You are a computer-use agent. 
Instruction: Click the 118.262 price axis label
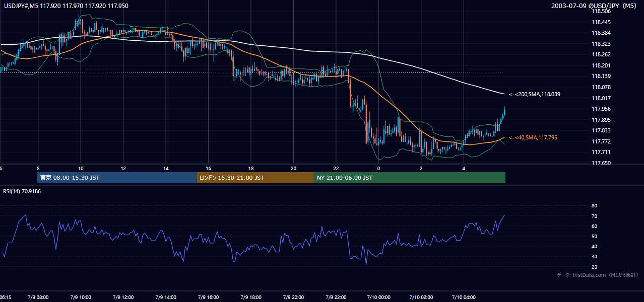[601, 54]
